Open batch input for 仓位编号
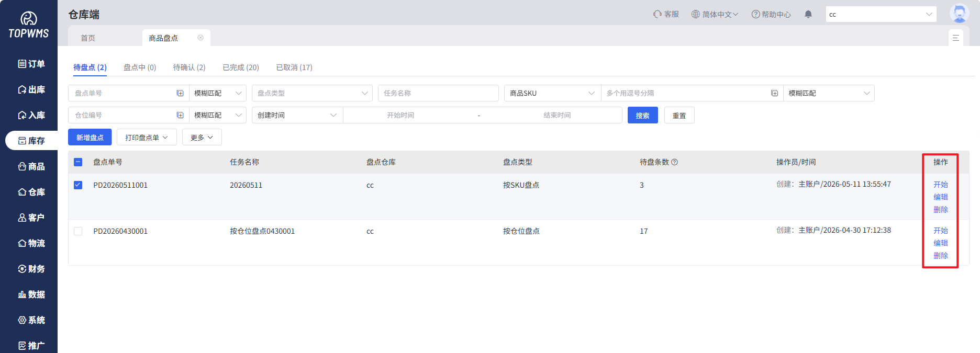The width and height of the screenshot is (980, 353). click(x=180, y=115)
